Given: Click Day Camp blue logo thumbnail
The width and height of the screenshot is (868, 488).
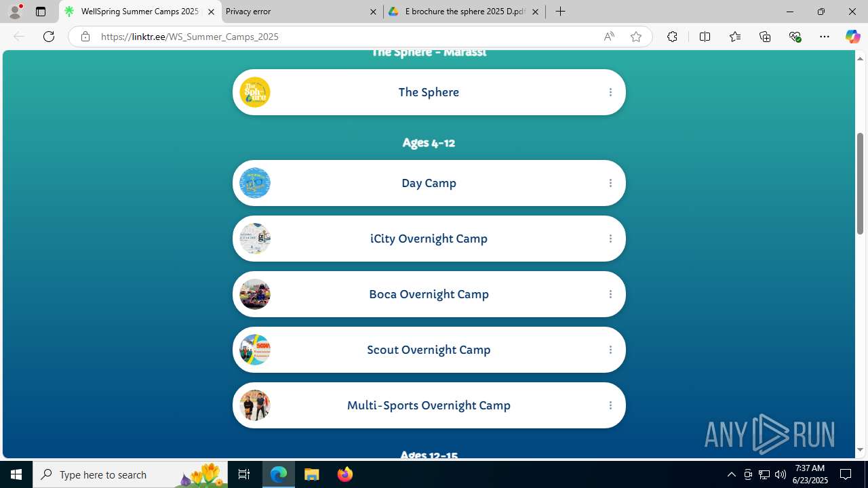Looking at the screenshot, I should [x=255, y=183].
